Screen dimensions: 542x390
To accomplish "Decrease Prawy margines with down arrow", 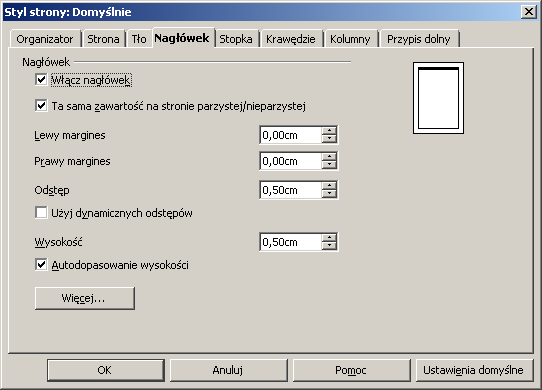I will click(329, 165).
